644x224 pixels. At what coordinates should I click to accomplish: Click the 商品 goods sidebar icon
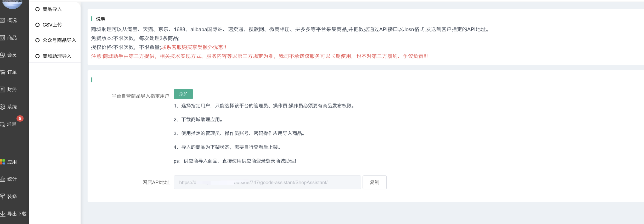pyautogui.click(x=3, y=38)
